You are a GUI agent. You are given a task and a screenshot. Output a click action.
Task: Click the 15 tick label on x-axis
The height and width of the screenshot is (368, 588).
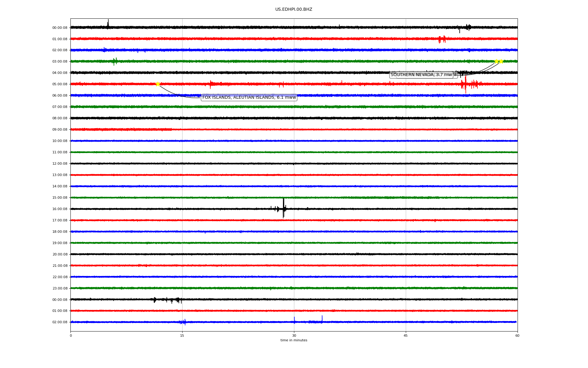[182, 335]
